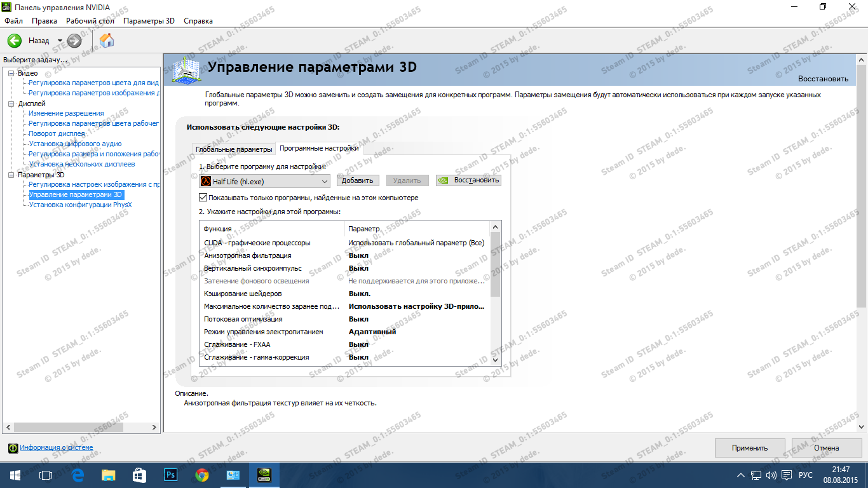Click the NVIDIA Control Panel taskbar icon
This screenshot has width=868, height=488.
click(264, 475)
